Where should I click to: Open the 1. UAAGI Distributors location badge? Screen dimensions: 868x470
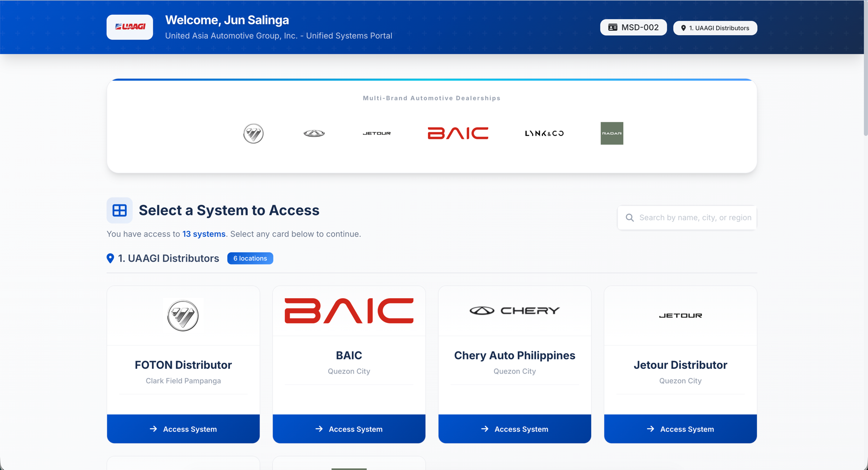(x=714, y=27)
